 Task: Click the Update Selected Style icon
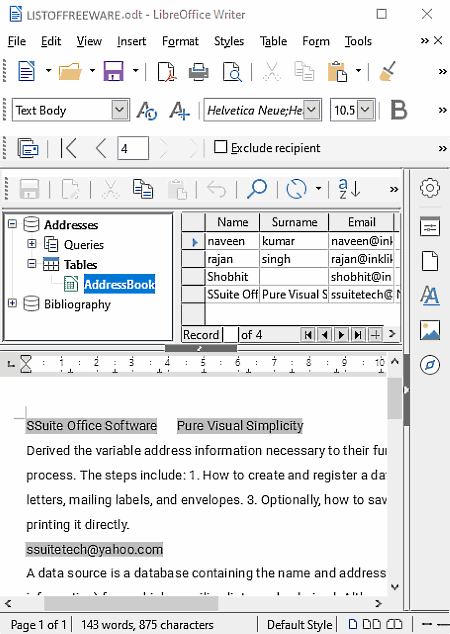(146, 110)
